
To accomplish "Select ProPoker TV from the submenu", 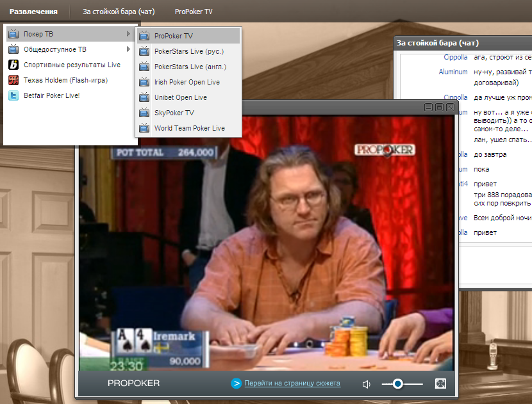I will click(x=173, y=36).
